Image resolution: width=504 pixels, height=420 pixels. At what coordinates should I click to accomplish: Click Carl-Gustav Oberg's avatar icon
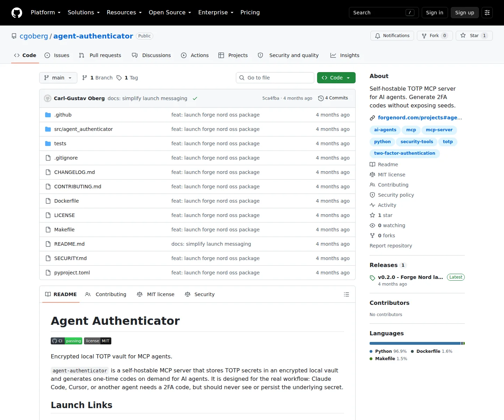pos(48,98)
